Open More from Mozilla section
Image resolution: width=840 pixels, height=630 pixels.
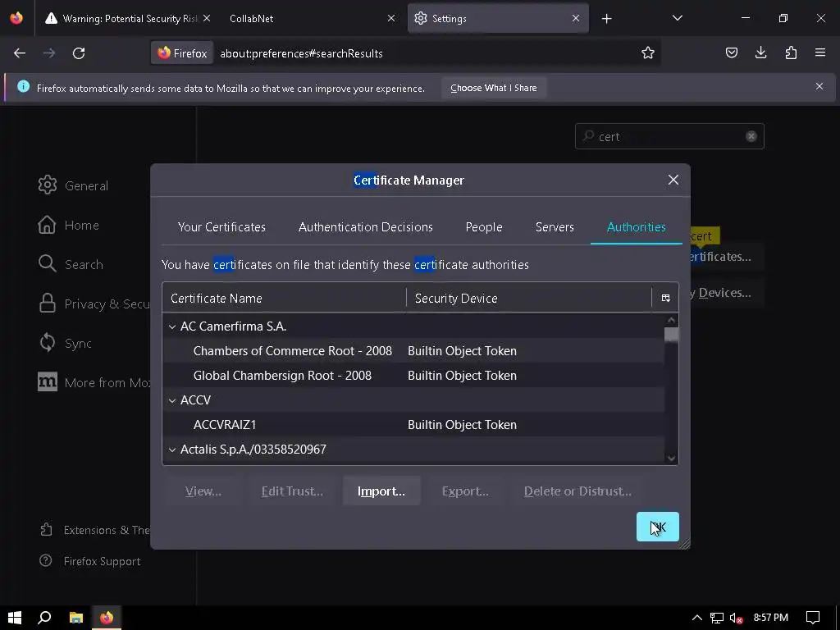(x=94, y=382)
